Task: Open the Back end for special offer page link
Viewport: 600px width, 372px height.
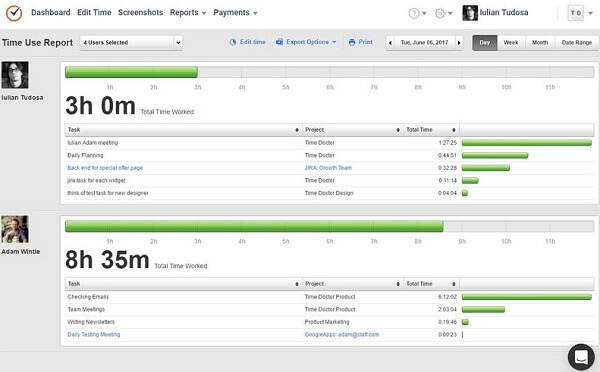Action: [x=105, y=168]
